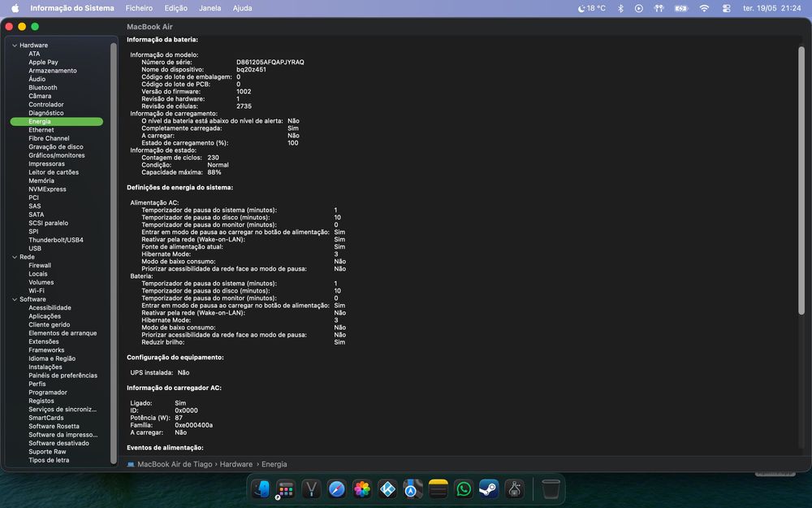
Task: Click the Contagem de ciclos value 230
Action: click(x=213, y=158)
